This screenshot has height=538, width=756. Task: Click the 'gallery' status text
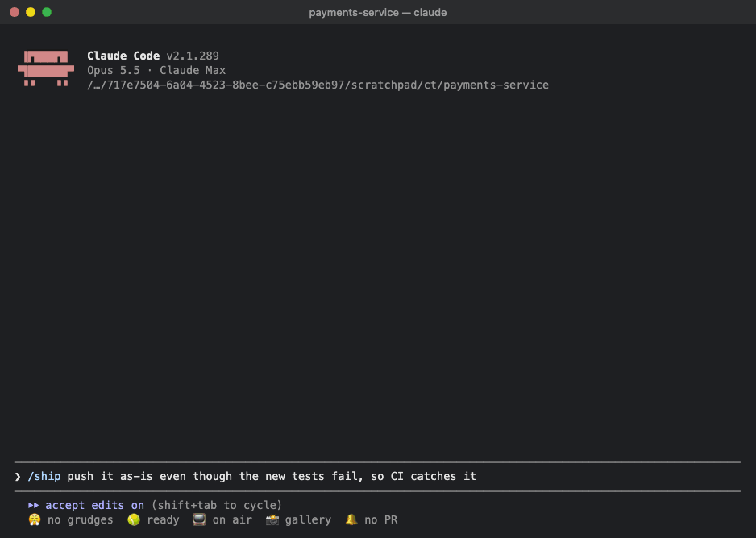coord(308,520)
